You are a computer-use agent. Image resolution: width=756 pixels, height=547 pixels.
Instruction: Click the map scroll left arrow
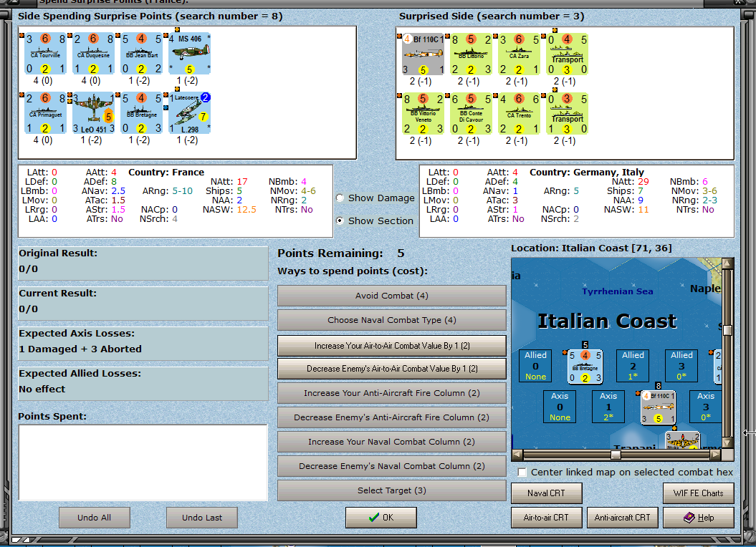click(x=517, y=455)
